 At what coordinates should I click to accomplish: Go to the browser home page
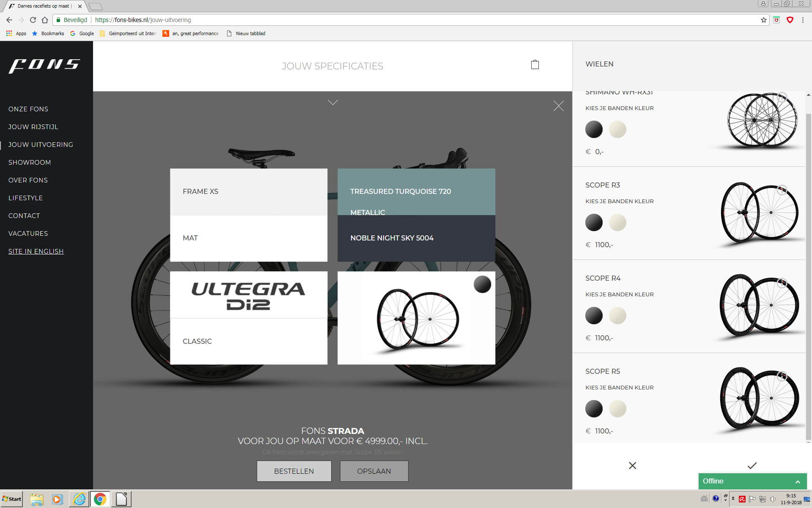[45, 20]
